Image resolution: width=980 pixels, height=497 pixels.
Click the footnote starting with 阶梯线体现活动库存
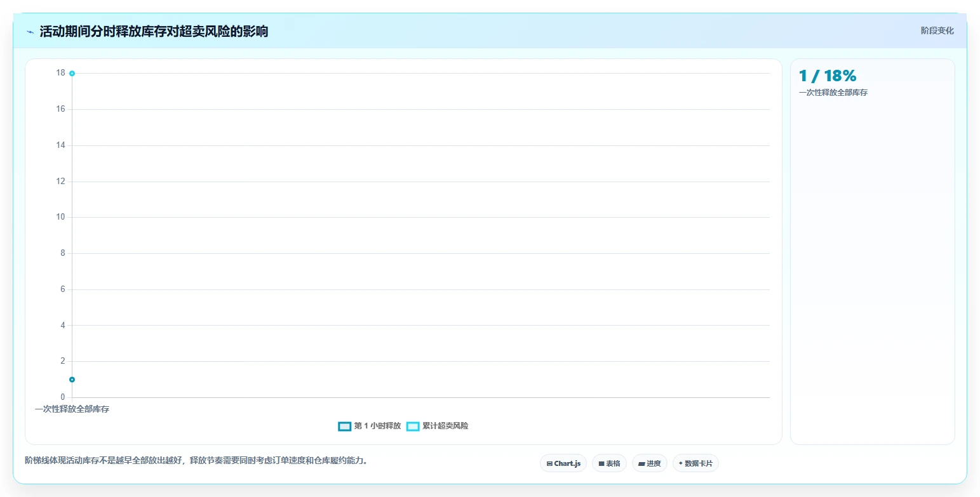[196, 461]
